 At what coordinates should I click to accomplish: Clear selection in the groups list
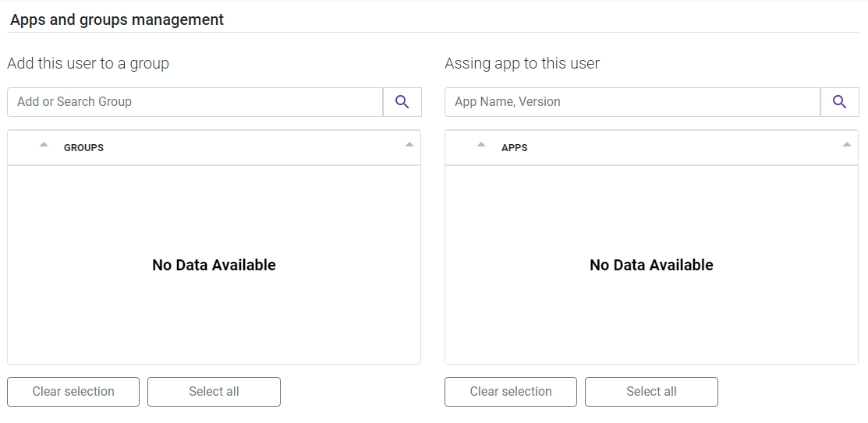pyautogui.click(x=73, y=392)
